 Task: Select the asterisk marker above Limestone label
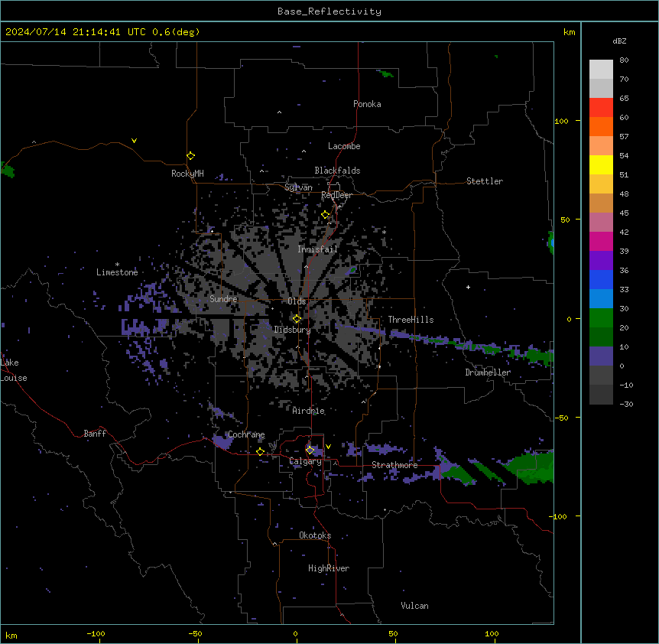(x=117, y=265)
